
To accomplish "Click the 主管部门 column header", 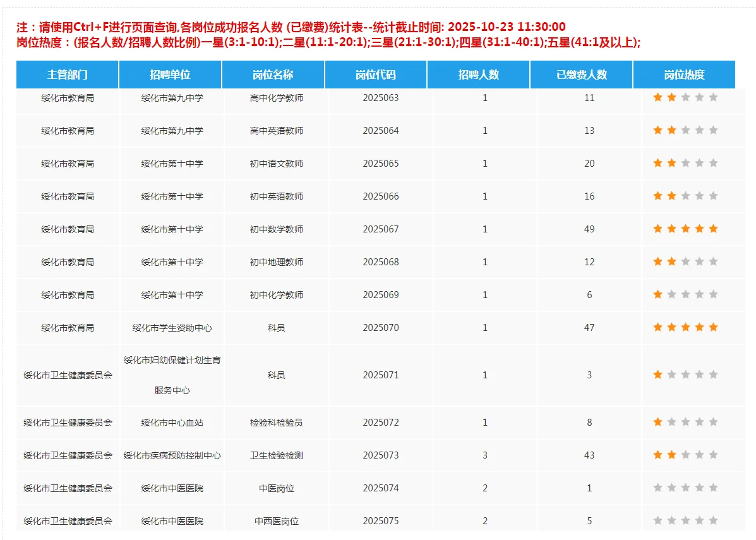I will click(x=68, y=75).
